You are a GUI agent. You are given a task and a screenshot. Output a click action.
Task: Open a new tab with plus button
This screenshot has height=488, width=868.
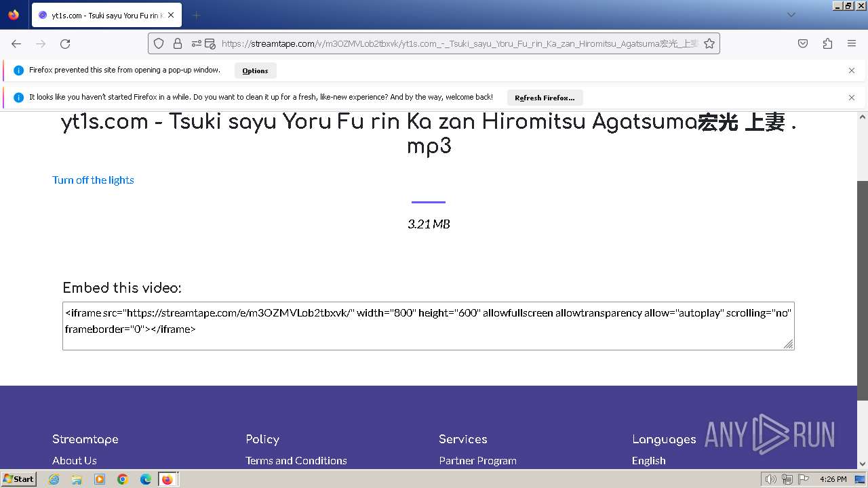click(x=196, y=15)
